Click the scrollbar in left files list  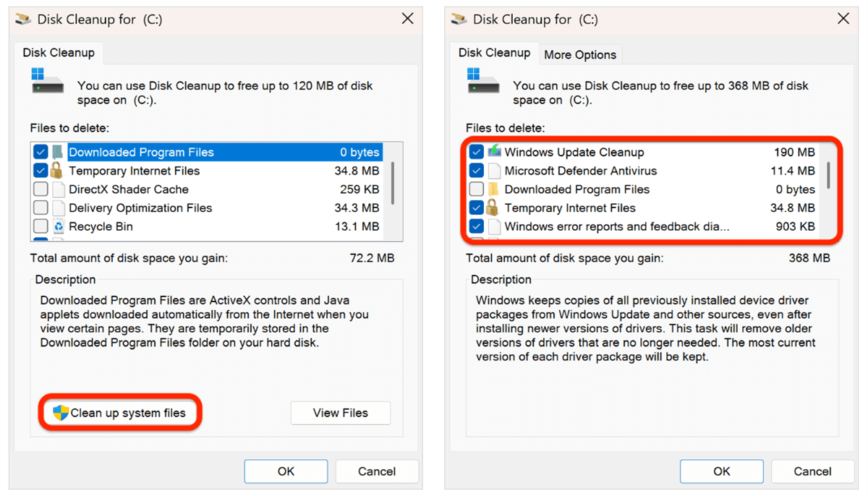393,183
